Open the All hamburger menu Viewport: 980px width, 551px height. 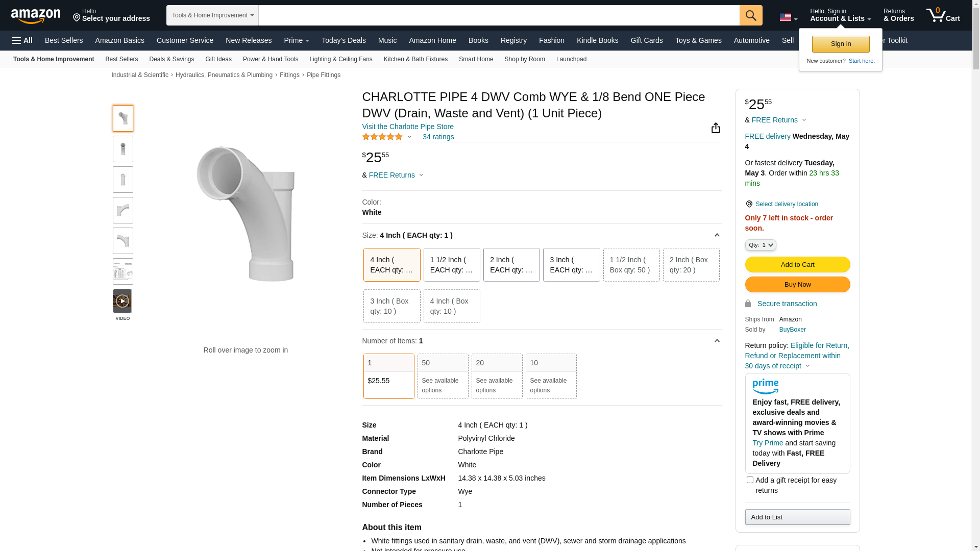point(22,40)
